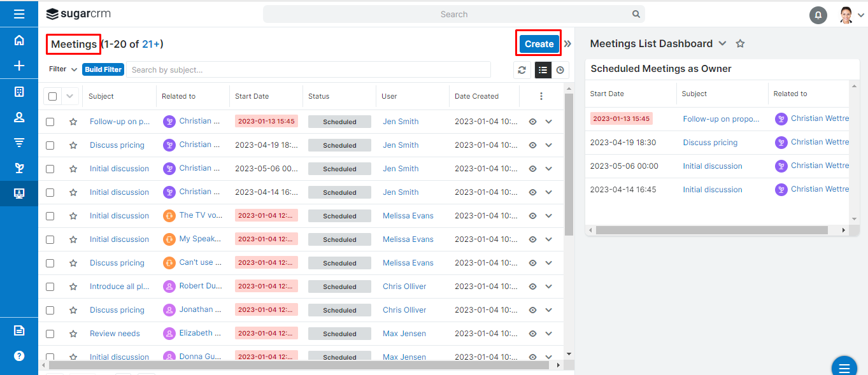Open Leads sprout icon in sidebar

coord(19,168)
